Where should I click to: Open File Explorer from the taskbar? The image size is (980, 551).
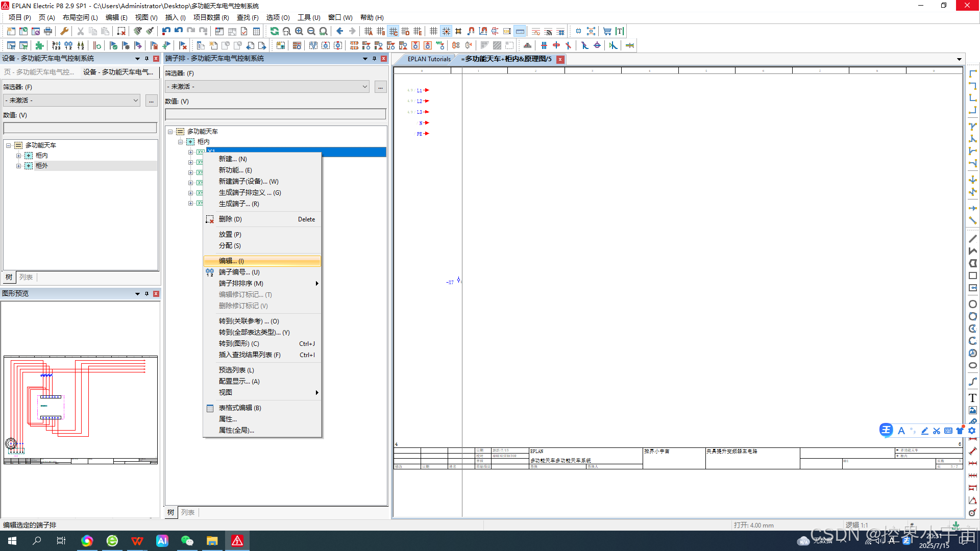212,541
